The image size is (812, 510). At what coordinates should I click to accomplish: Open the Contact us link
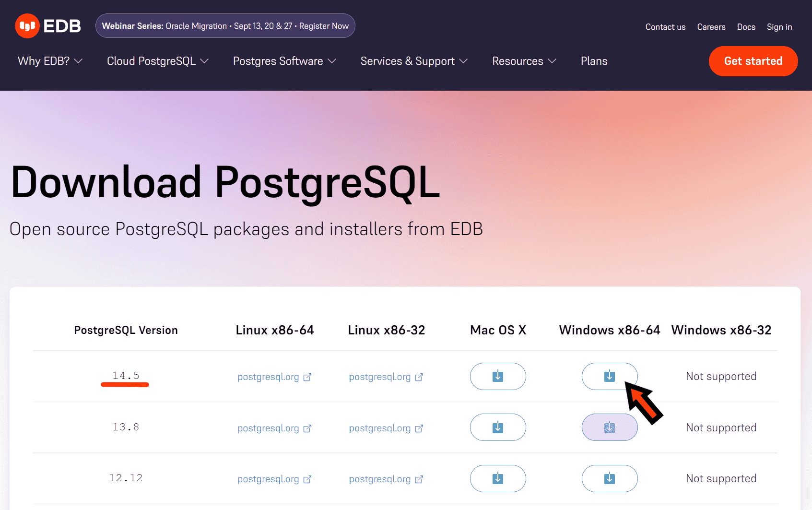point(665,27)
